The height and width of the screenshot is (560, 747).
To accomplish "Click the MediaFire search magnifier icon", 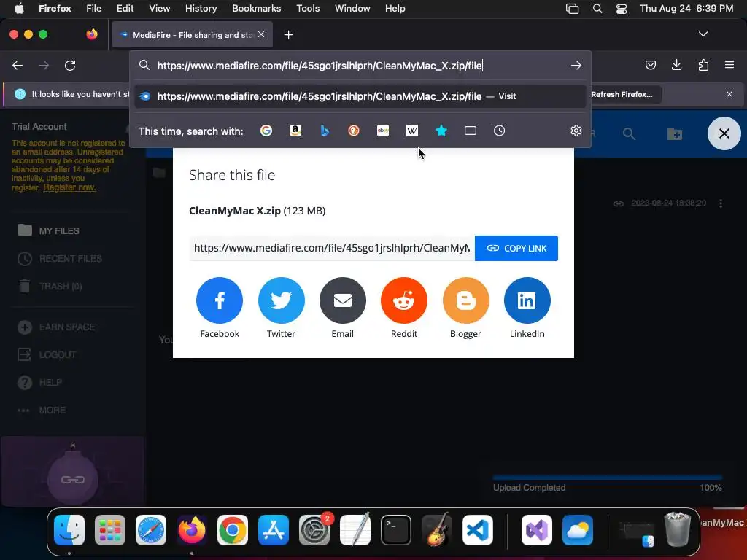I will 629,134.
